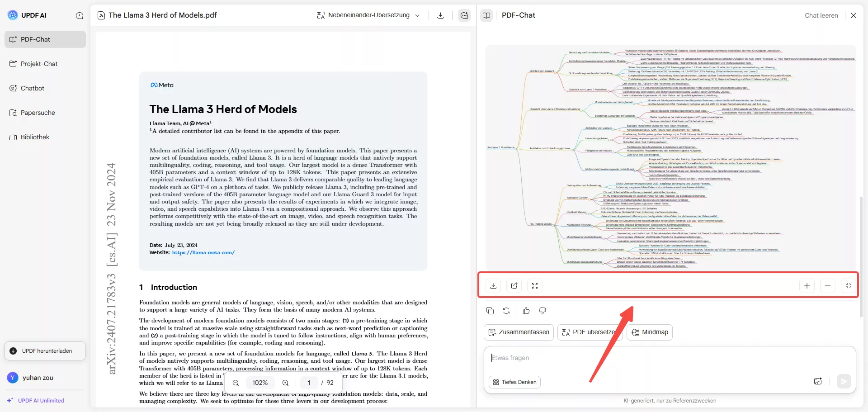
Task: Open yuhan zou user profile
Action: coord(31,378)
